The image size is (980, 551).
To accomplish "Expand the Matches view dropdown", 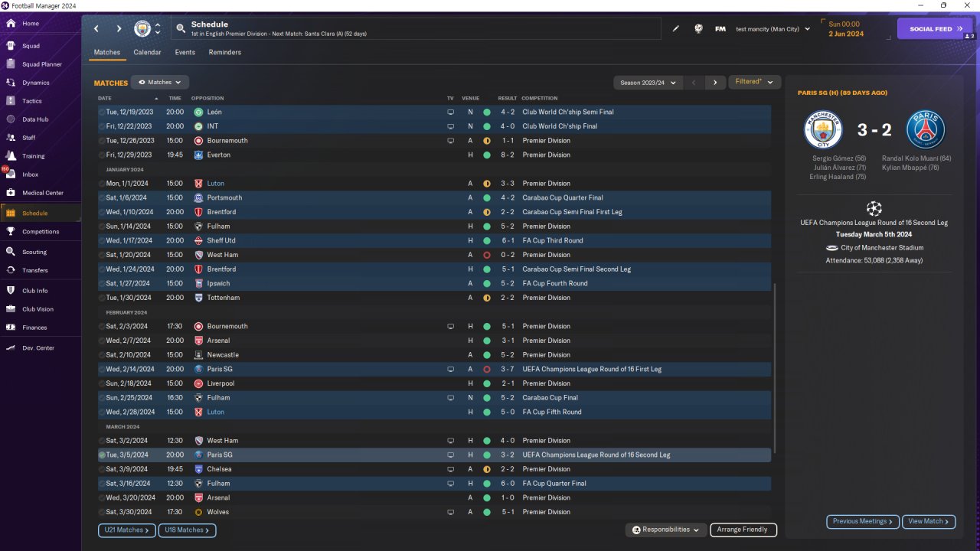I will 160,82.
